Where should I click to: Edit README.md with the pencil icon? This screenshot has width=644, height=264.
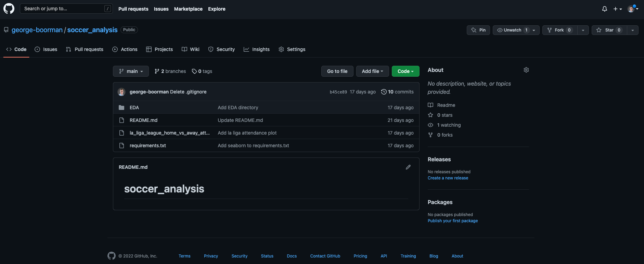408,167
